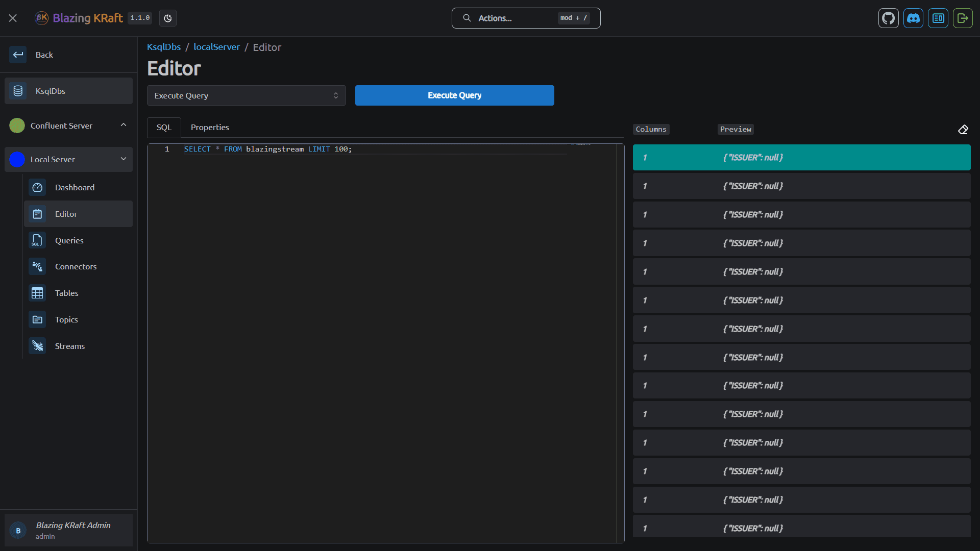
Task: Click the Back arrow icon
Action: pyautogui.click(x=18, y=55)
